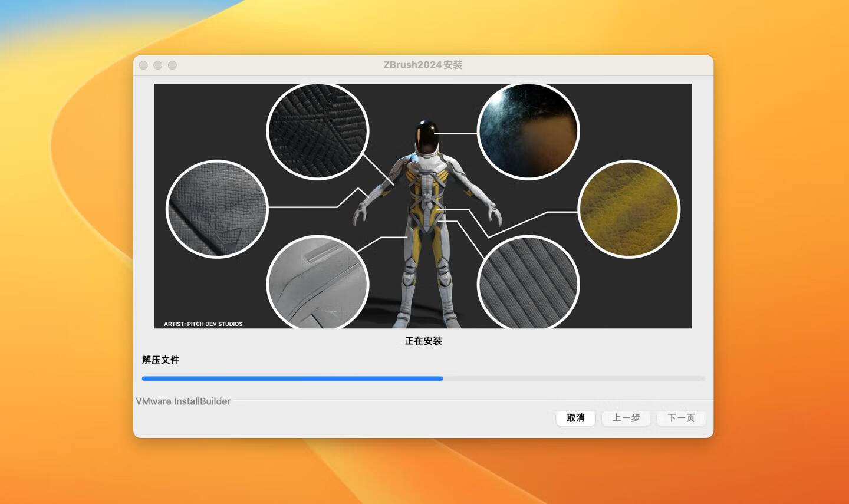The height and width of the screenshot is (504, 849).
Task: Click the ZBrush2024 安装 window title
Action: click(423, 65)
